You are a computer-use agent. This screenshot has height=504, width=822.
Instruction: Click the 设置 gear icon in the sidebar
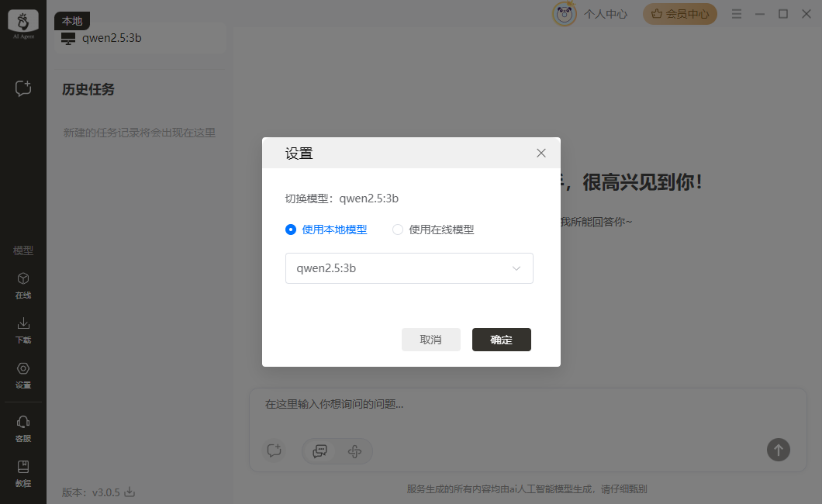(23, 374)
